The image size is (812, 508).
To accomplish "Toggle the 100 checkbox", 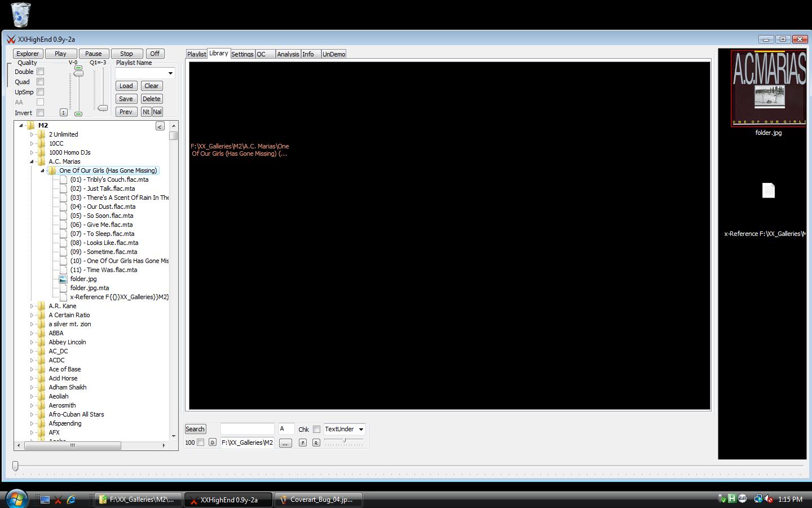I will pyautogui.click(x=200, y=443).
